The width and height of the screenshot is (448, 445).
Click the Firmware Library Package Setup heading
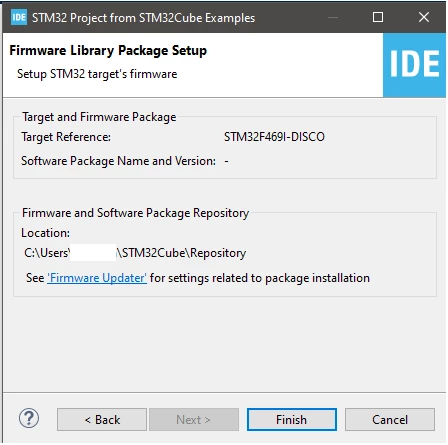[x=108, y=50]
